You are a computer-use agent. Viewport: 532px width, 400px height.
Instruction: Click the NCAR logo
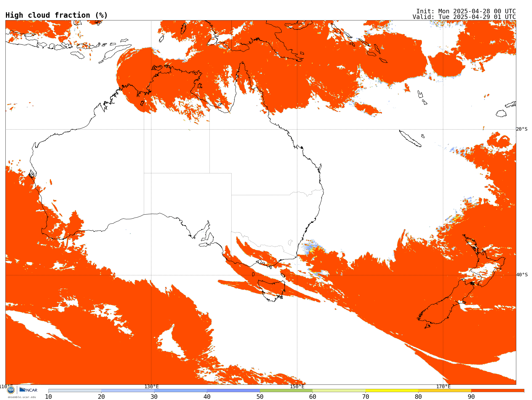pos(28,390)
